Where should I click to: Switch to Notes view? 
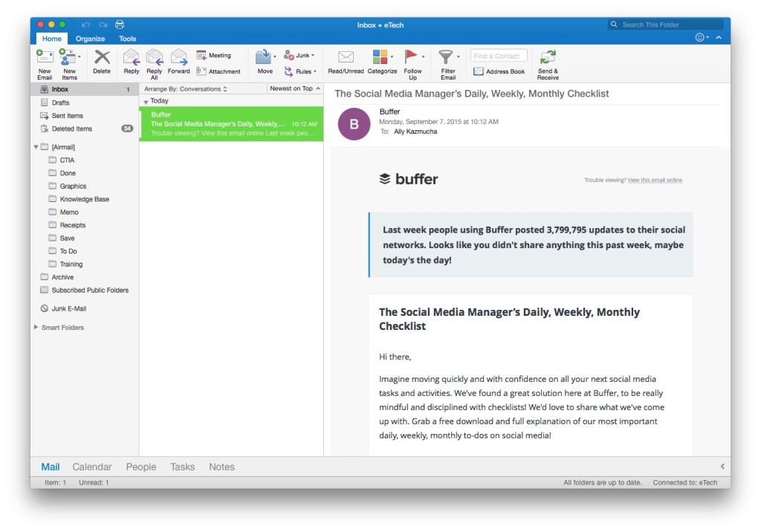[221, 467]
